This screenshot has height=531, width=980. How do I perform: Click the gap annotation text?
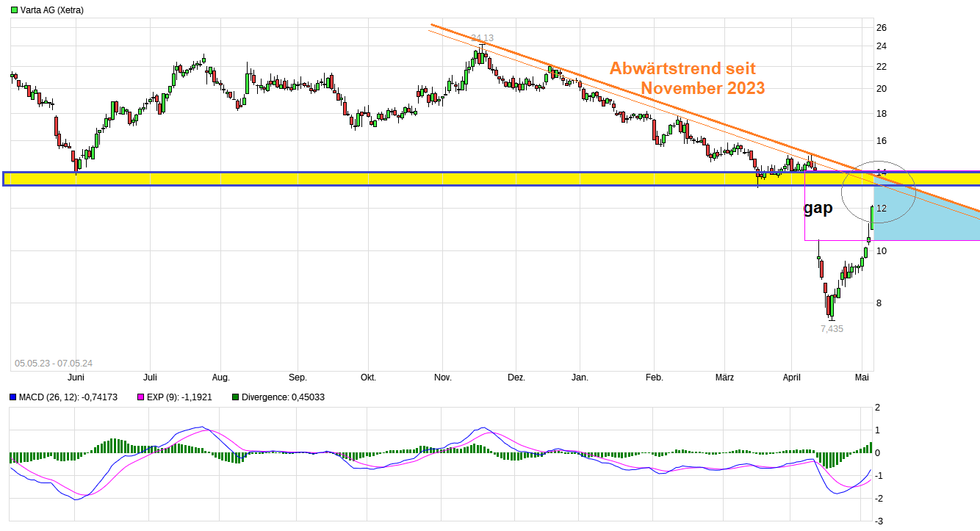(x=818, y=208)
